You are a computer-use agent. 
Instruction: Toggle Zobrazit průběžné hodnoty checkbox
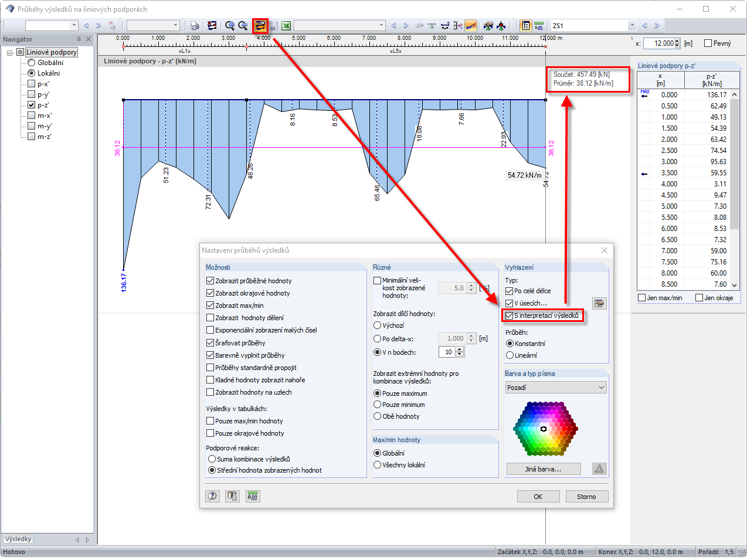click(210, 281)
